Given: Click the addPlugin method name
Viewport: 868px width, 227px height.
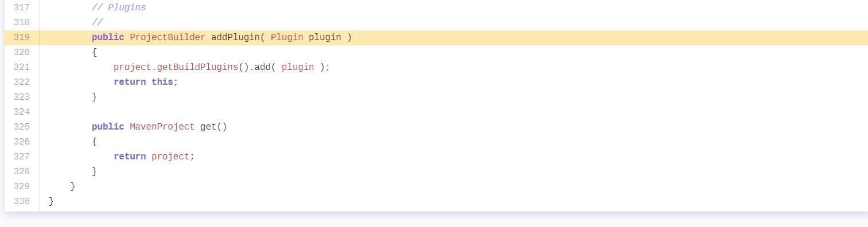Looking at the screenshot, I should tap(235, 37).
